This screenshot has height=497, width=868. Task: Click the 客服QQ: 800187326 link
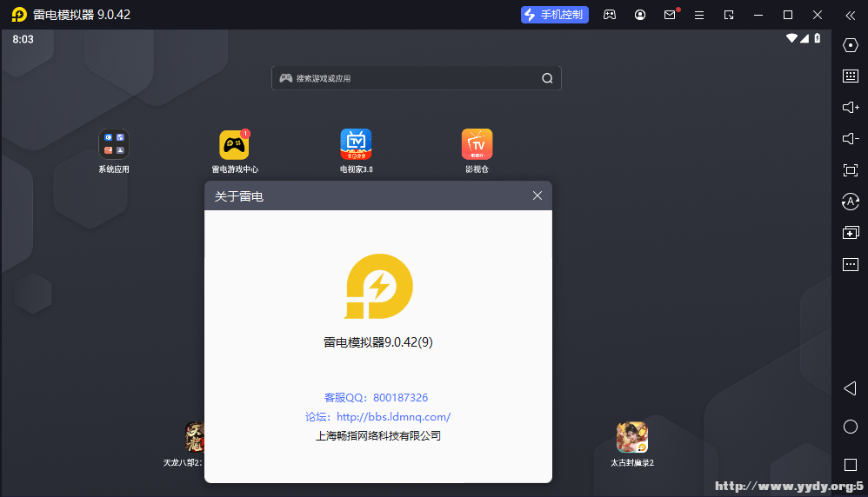point(376,397)
